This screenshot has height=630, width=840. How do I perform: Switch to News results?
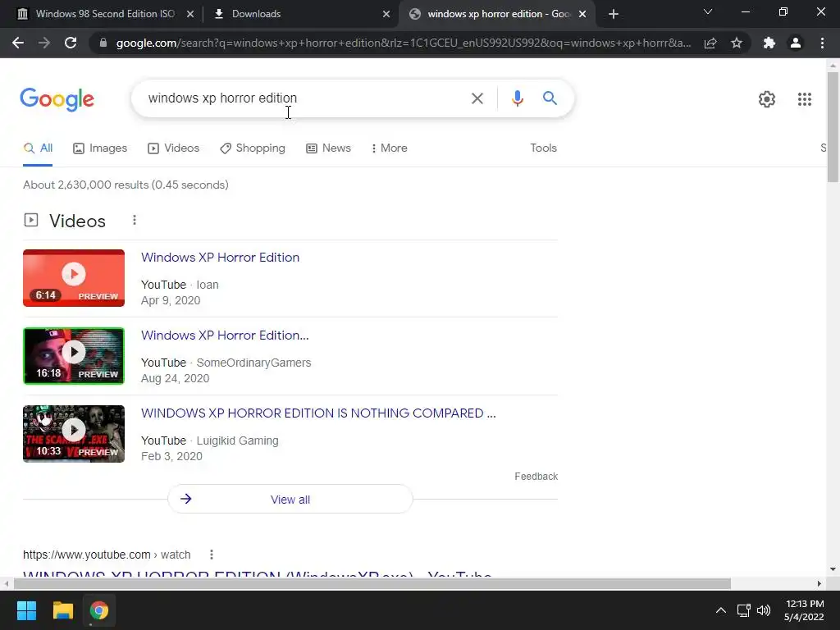coord(328,148)
